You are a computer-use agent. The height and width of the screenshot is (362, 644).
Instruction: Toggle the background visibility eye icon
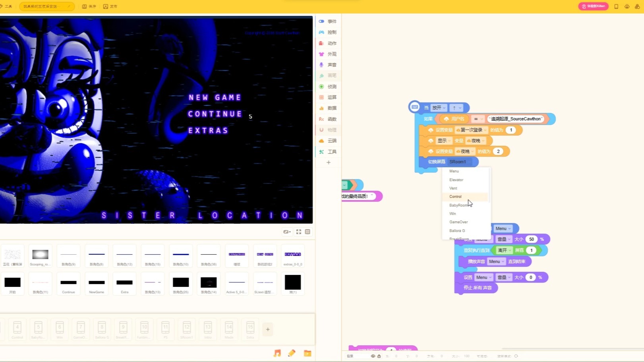(372, 356)
